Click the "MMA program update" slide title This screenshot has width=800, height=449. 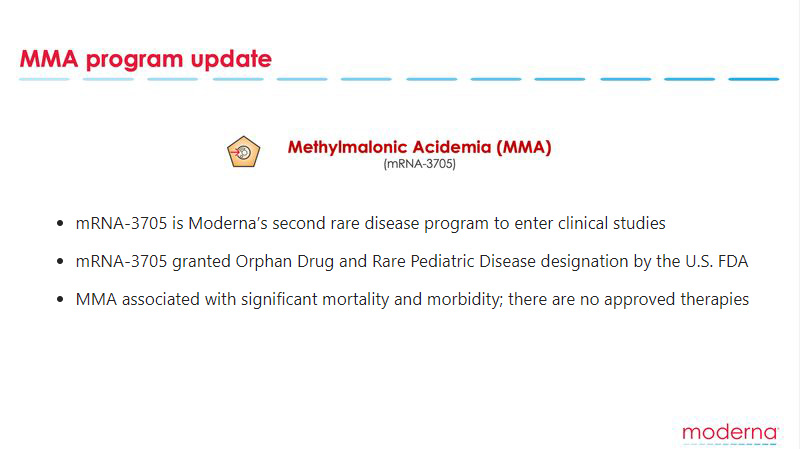(x=146, y=59)
